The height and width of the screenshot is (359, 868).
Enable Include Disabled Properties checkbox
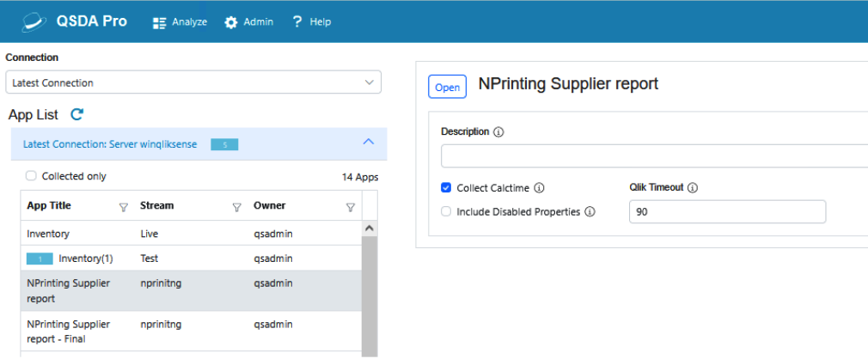coord(446,211)
